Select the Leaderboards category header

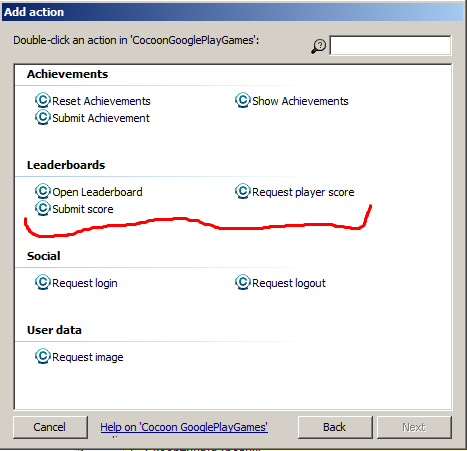pos(66,165)
